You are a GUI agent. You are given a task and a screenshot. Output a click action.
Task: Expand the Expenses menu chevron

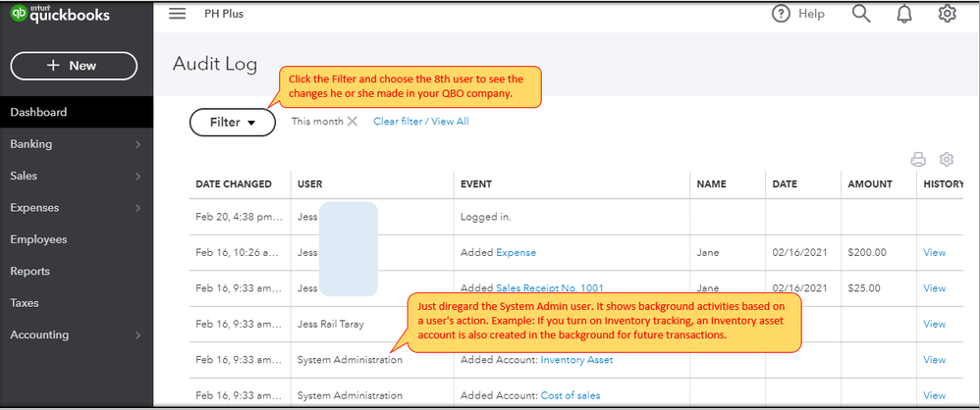pyautogui.click(x=138, y=208)
